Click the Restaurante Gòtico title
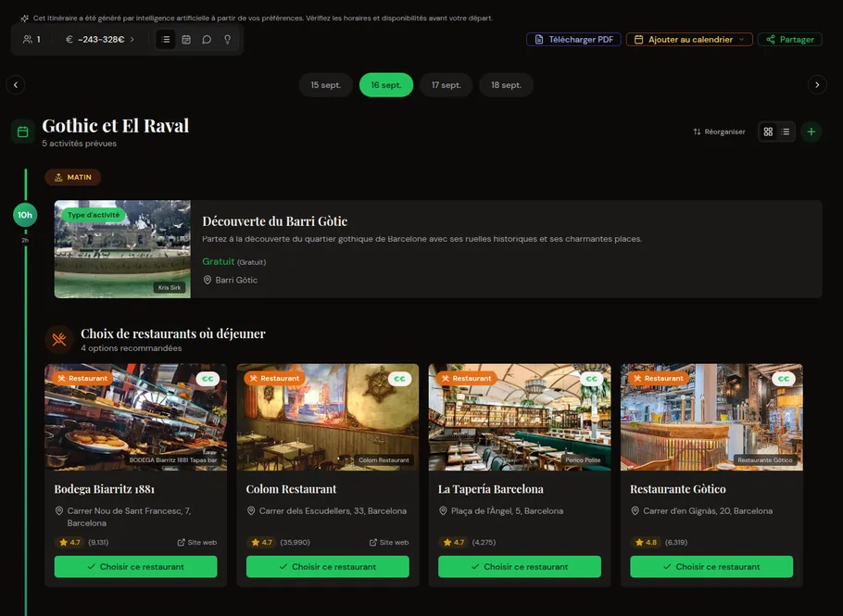 678,489
